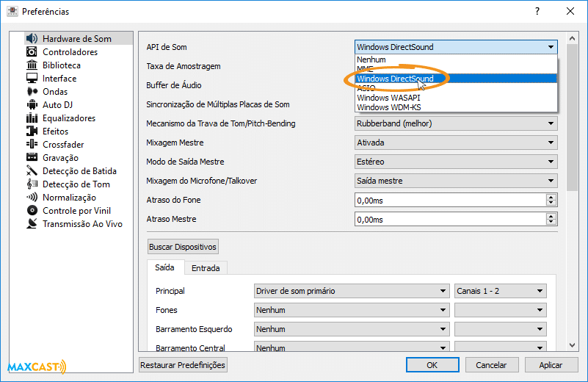Open Equalizadores via its bars icon

[x=32, y=118]
